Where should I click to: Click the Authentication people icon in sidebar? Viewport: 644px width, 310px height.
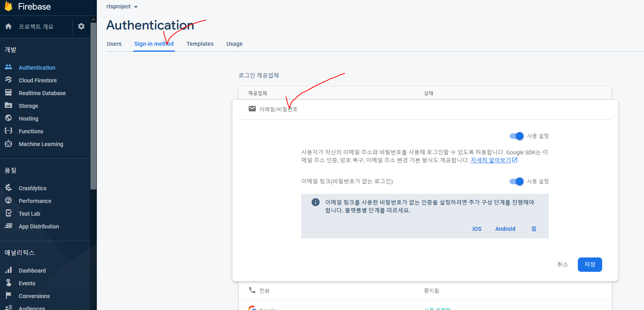tap(8, 67)
